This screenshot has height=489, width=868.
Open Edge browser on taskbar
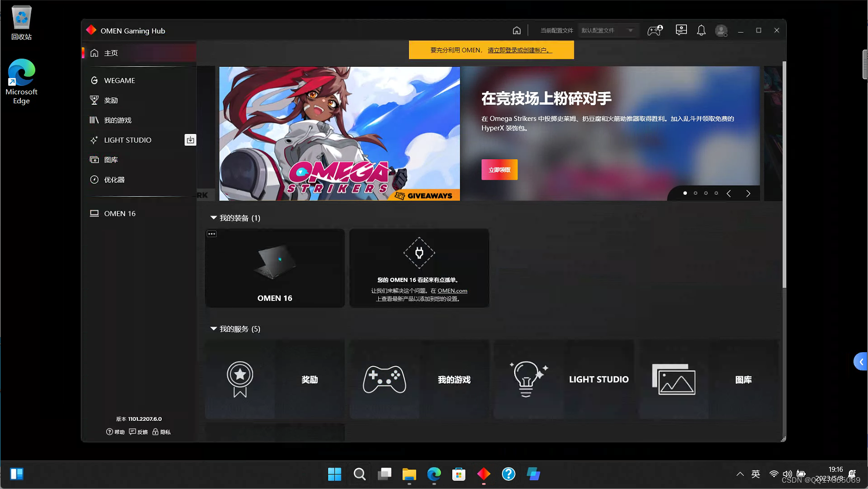coord(434,474)
